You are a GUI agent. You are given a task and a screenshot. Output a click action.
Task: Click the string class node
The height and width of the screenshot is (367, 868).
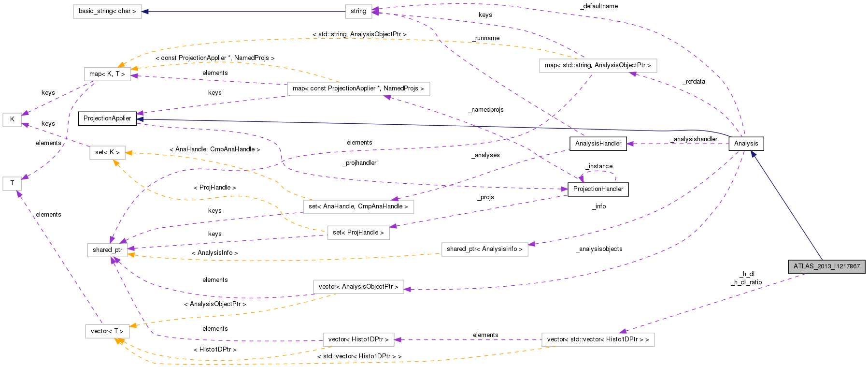358,11
